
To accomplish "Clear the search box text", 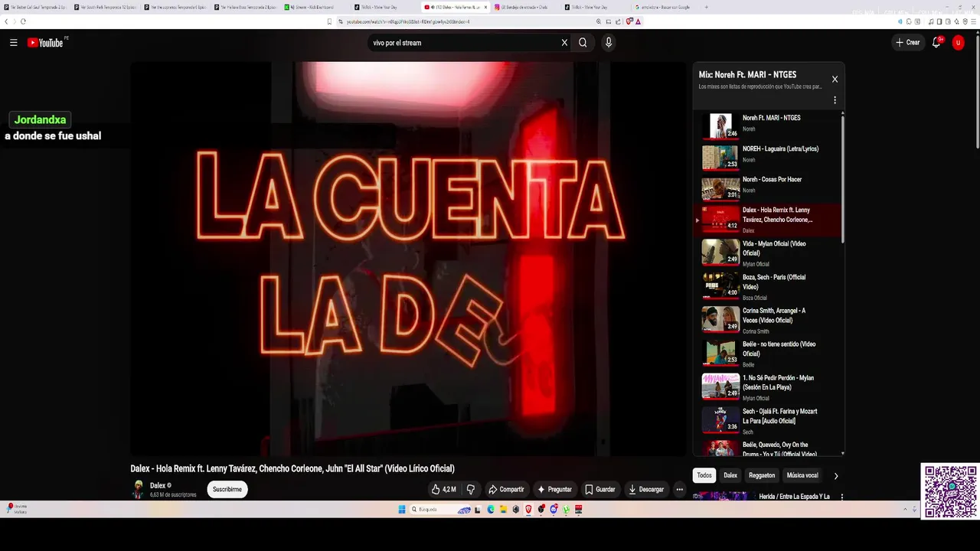I will [564, 43].
